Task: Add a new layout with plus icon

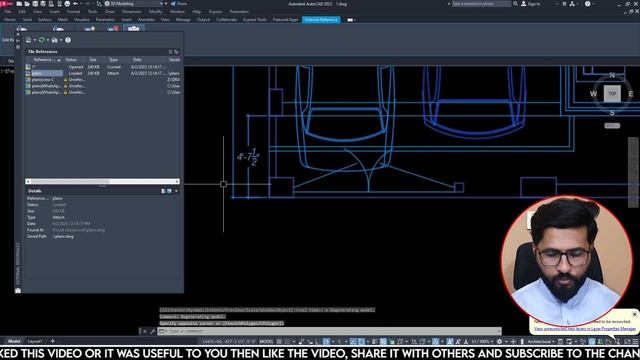Action: tap(52, 341)
